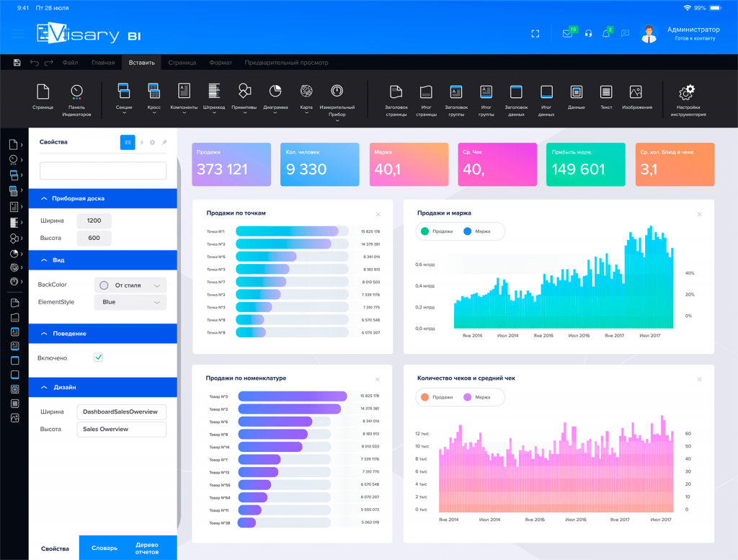Insert a new Страница from the ribbon
This screenshot has width=738, height=560.
click(x=43, y=97)
